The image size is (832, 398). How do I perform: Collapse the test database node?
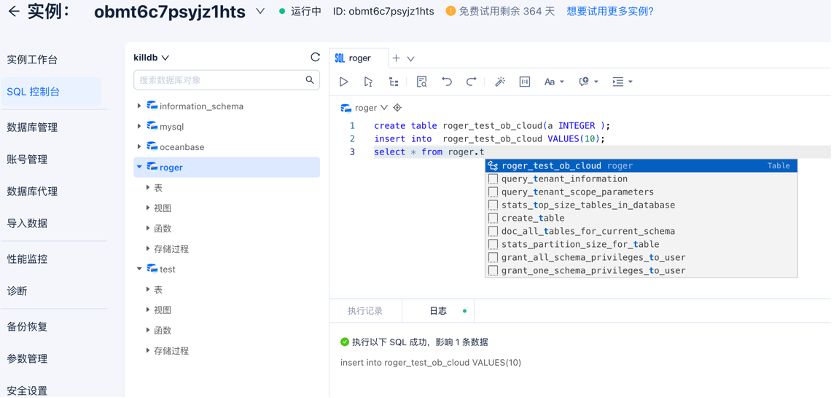click(x=139, y=269)
